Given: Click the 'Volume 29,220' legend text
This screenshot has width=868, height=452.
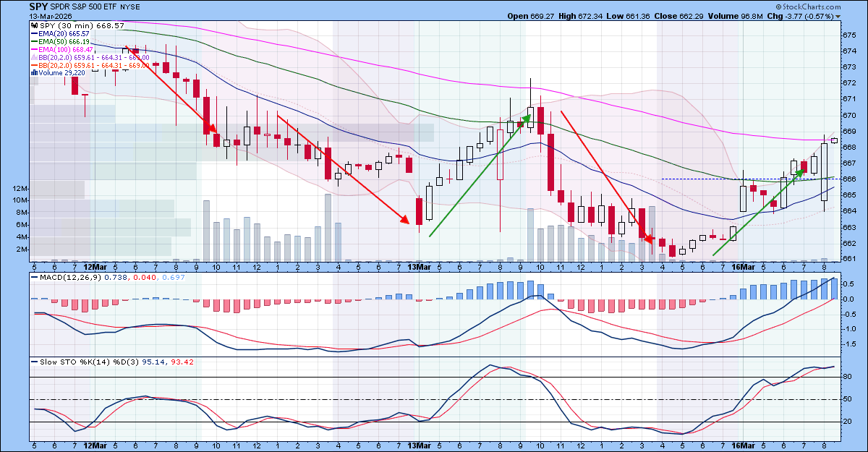Looking at the screenshot, I should pyautogui.click(x=61, y=73).
